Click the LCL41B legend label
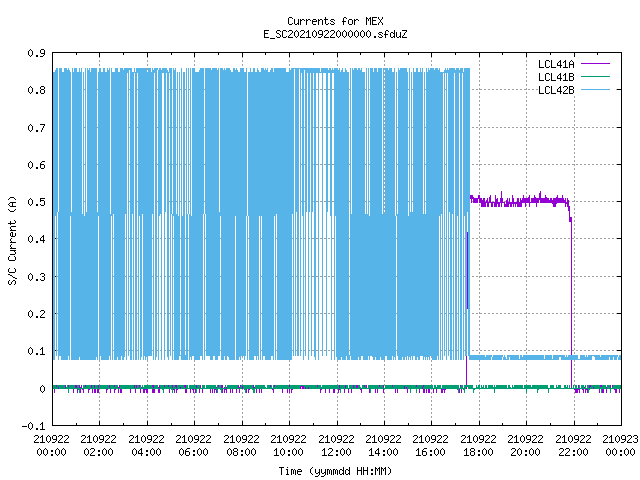This screenshot has height=480, width=640. 556,77
